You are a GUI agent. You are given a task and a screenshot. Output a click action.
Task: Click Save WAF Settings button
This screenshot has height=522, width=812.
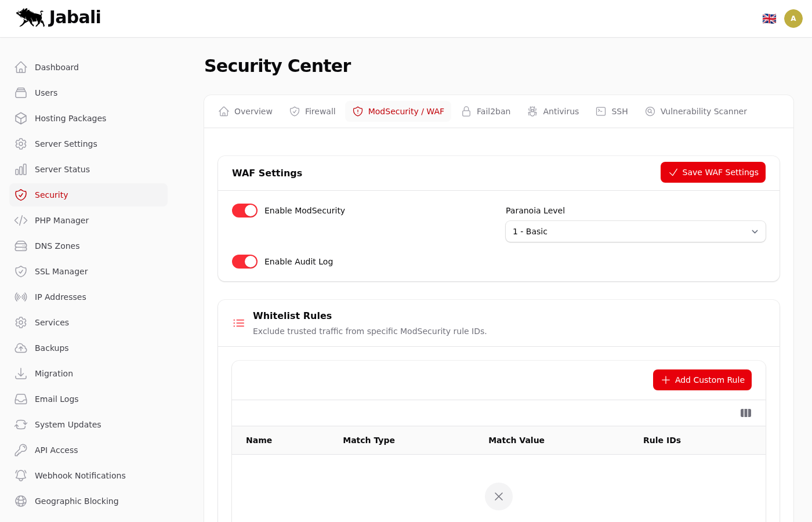(x=713, y=172)
